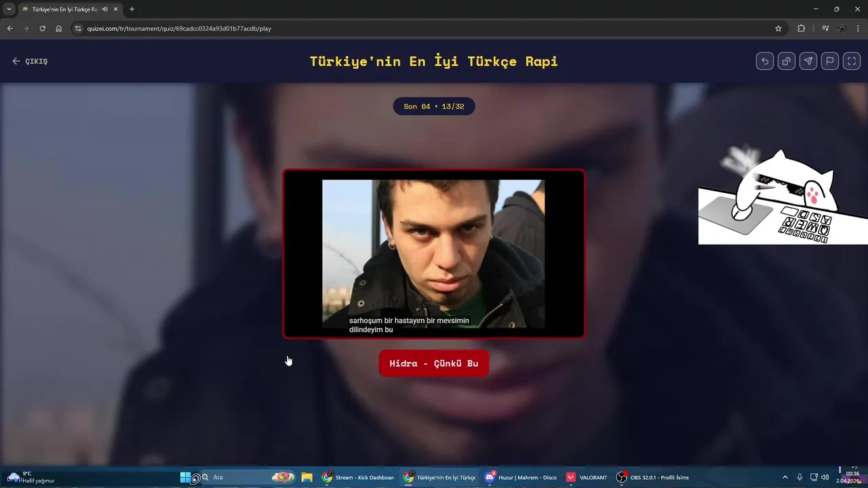Click the network icon in system tray
868x488 pixels.
pyautogui.click(x=814, y=477)
